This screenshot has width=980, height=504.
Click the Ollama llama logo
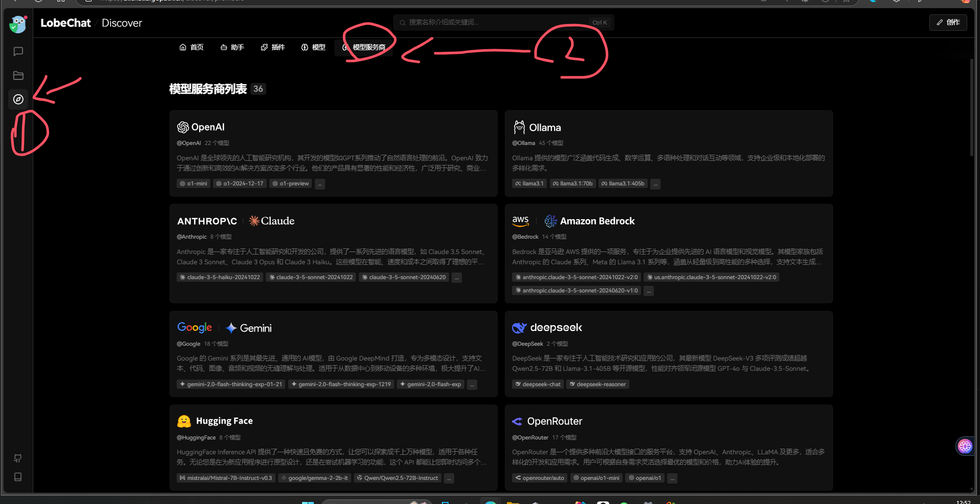(519, 127)
